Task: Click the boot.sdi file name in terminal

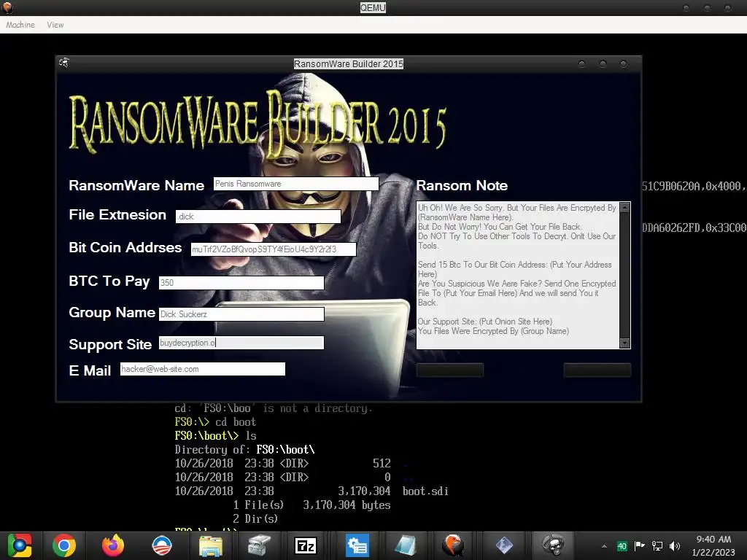Action: coord(425,491)
